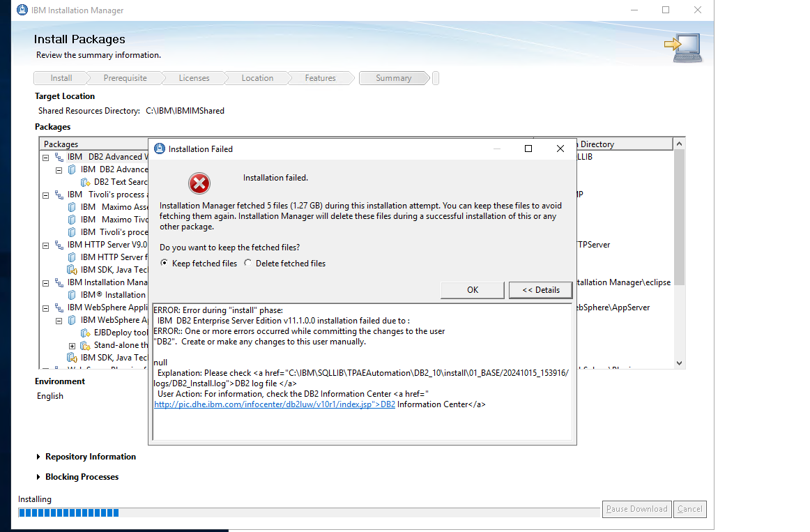Collapse the IBM HTTP Server V9.0 node

[x=45, y=245]
